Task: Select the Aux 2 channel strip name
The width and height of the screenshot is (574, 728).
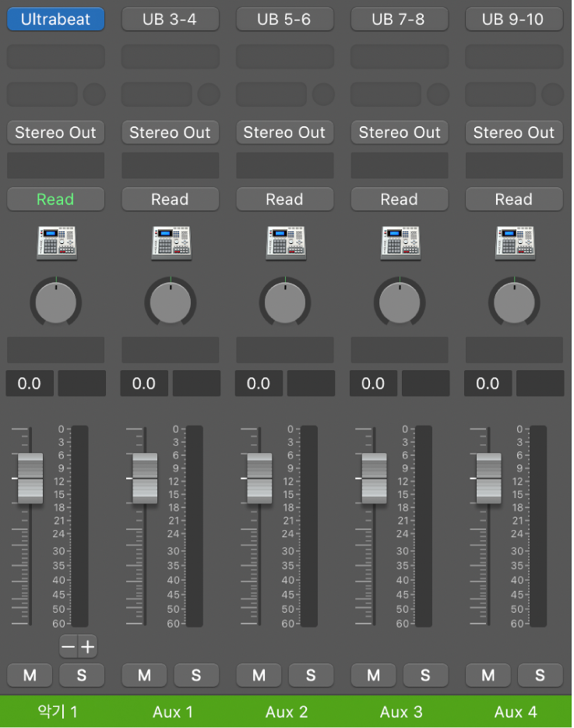Action: [x=287, y=712]
